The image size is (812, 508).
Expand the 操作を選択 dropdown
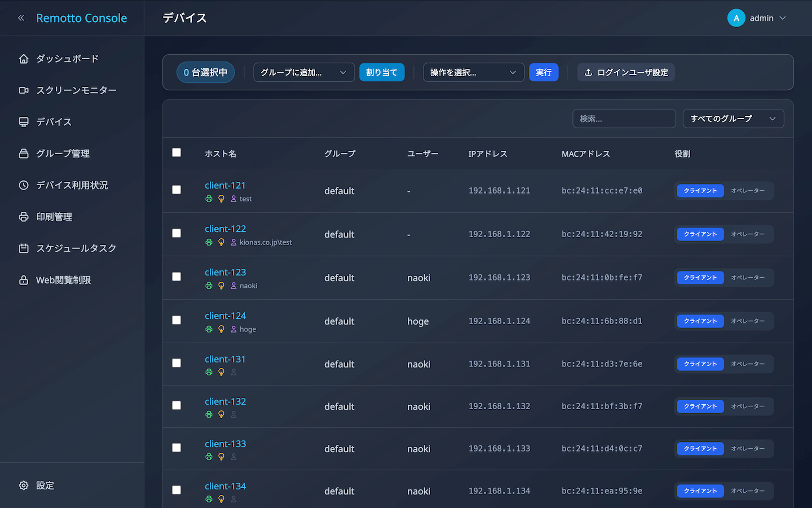pos(473,72)
